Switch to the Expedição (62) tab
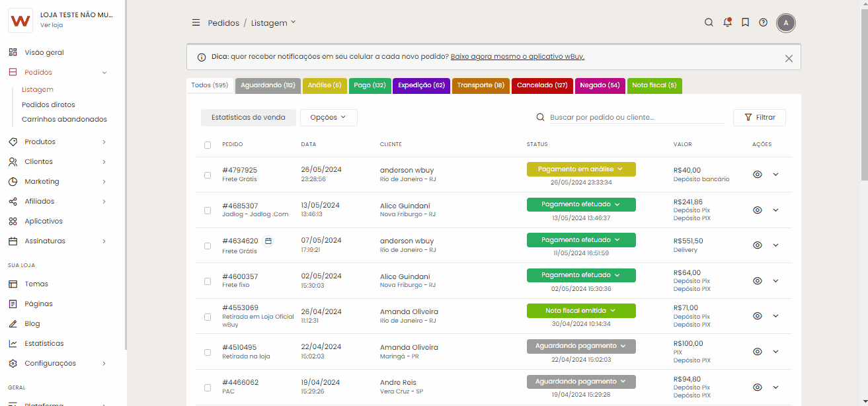This screenshot has width=868, height=406. point(421,85)
